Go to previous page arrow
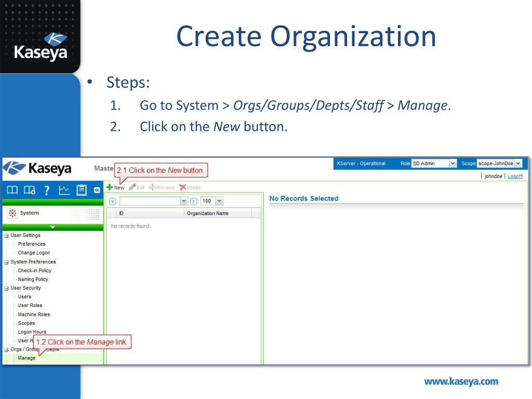The height and width of the screenshot is (399, 532). click(x=113, y=201)
